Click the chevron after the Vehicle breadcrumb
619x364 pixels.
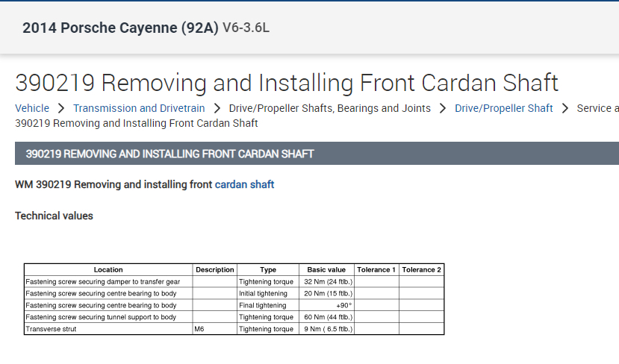pos(61,108)
